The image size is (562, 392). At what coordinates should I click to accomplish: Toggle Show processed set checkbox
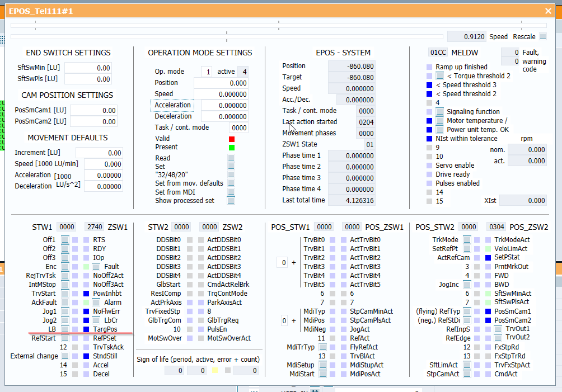(x=231, y=201)
